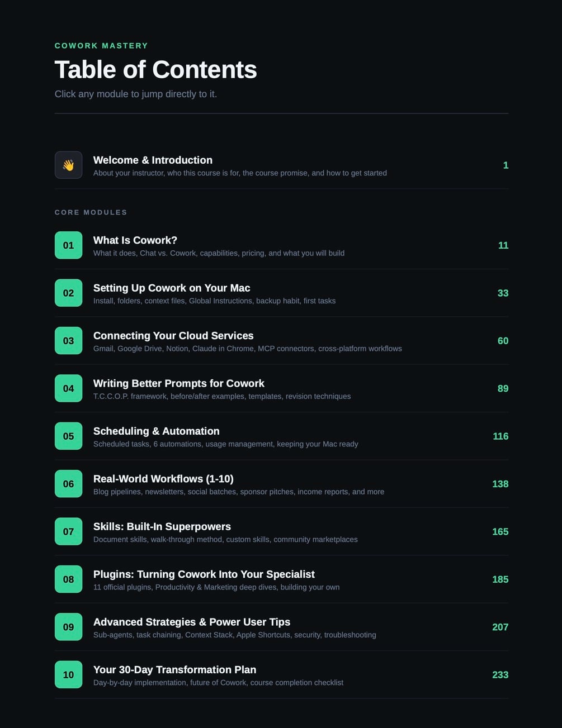Click the Advanced Strategies & Power User Tips title
The width and height of the screenshot is (562, 728).
(x=191, y=622)
